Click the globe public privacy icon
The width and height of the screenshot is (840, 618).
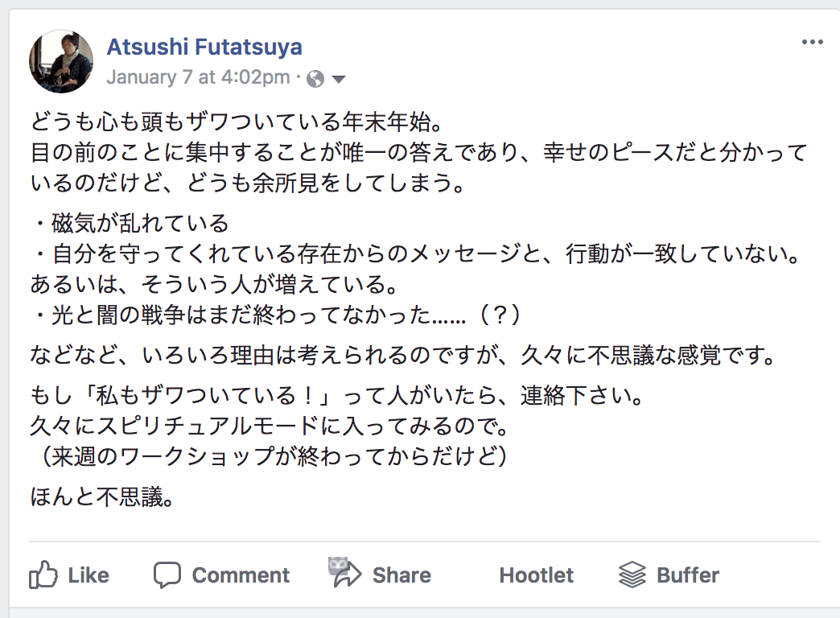[x=316, y=78]
